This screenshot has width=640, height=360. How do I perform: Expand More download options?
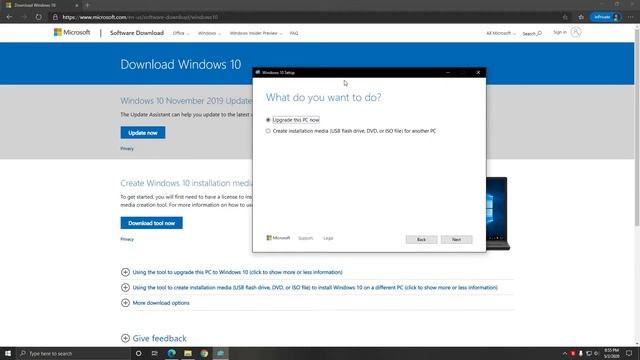click(x=156, y=303)
